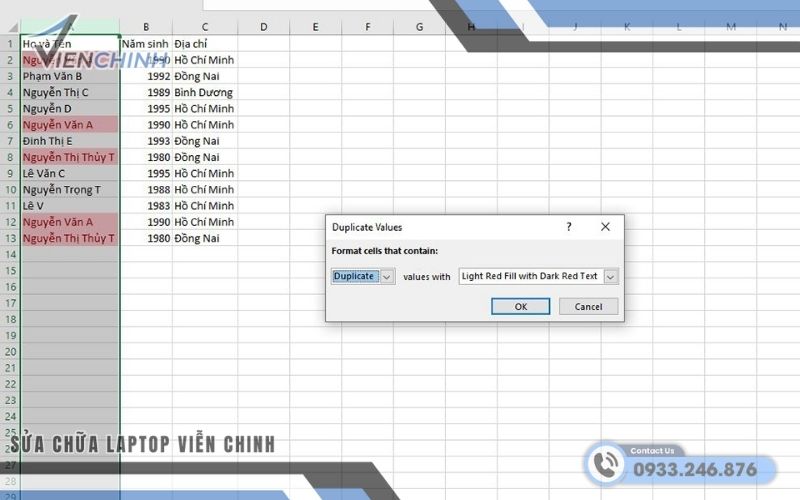Select row 20 header
800x500 pixels.
10,352
